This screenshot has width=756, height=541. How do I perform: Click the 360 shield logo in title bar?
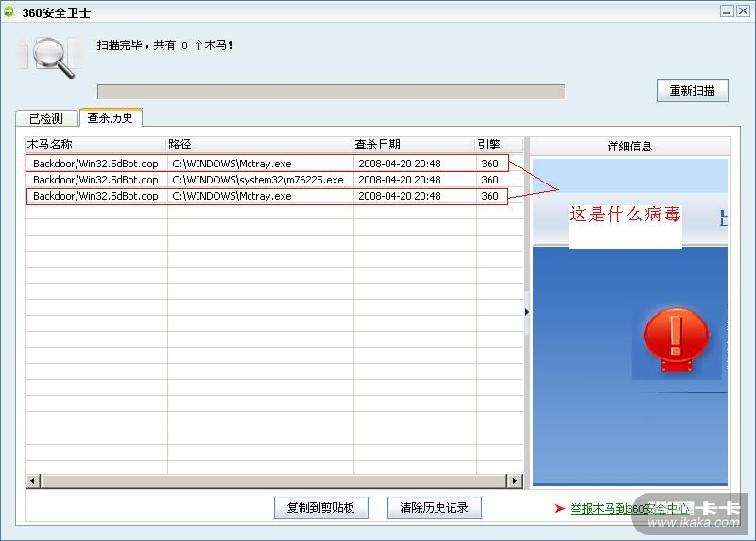coord(9,12)
